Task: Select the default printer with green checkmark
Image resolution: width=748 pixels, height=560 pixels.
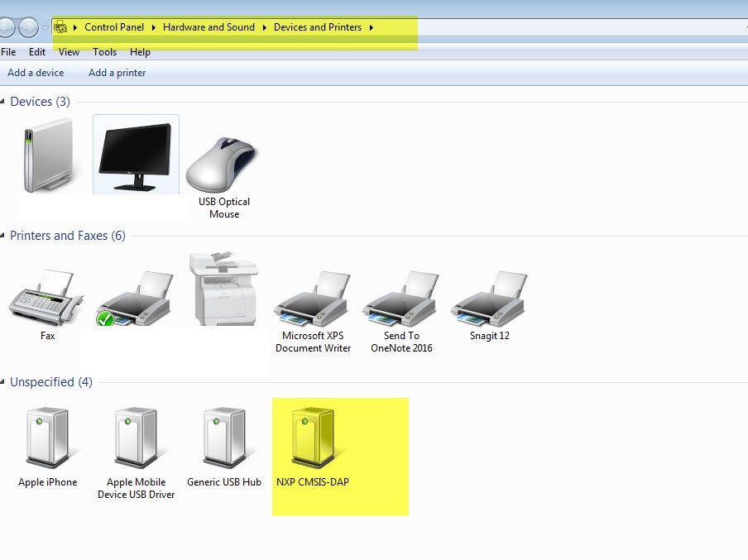Action: [134, 299]
